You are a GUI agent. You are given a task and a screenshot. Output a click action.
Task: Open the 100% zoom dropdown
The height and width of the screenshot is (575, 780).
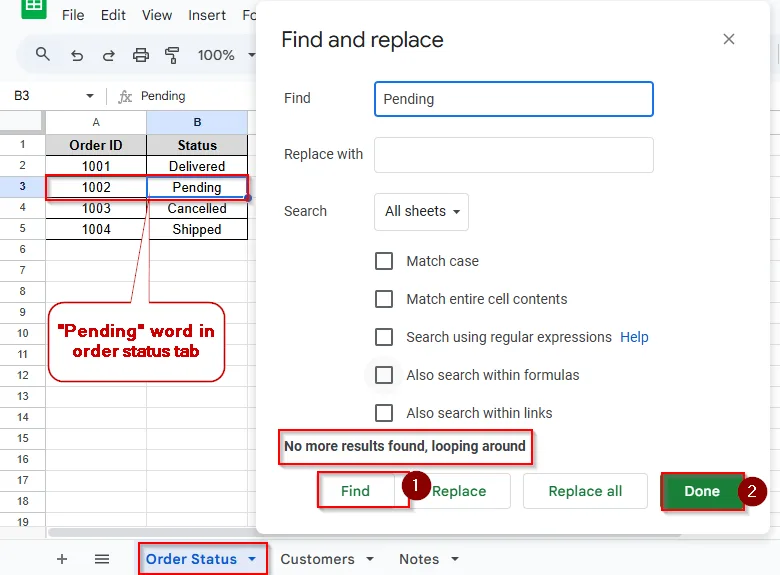[226, 55]
